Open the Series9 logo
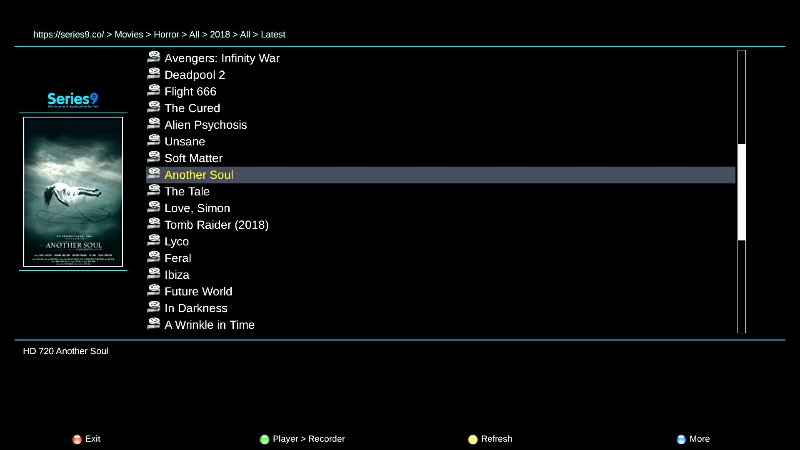Image resolution: width=800 pixels, height=450 pixels. (x=73, y=99)
